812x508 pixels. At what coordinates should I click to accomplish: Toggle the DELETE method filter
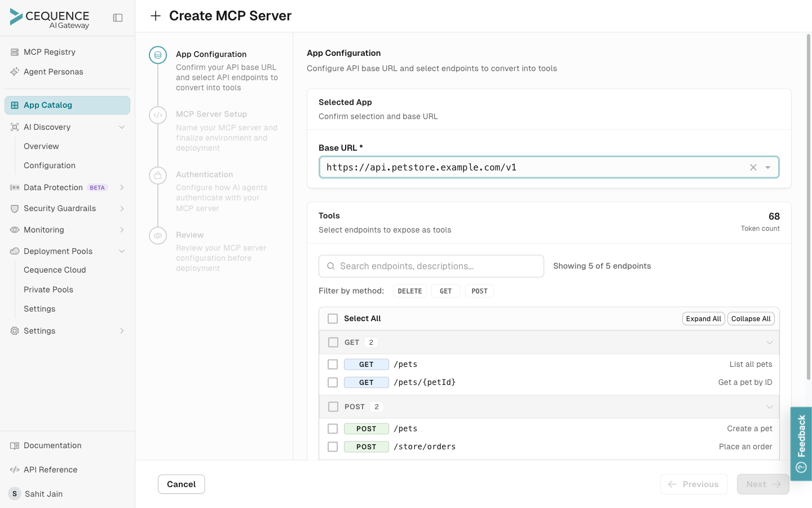(410, 291)
